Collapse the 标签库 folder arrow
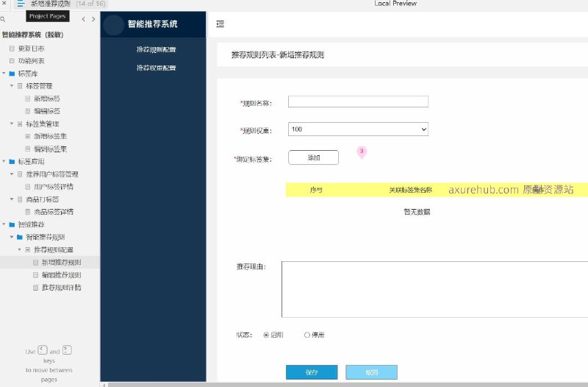 4,73
